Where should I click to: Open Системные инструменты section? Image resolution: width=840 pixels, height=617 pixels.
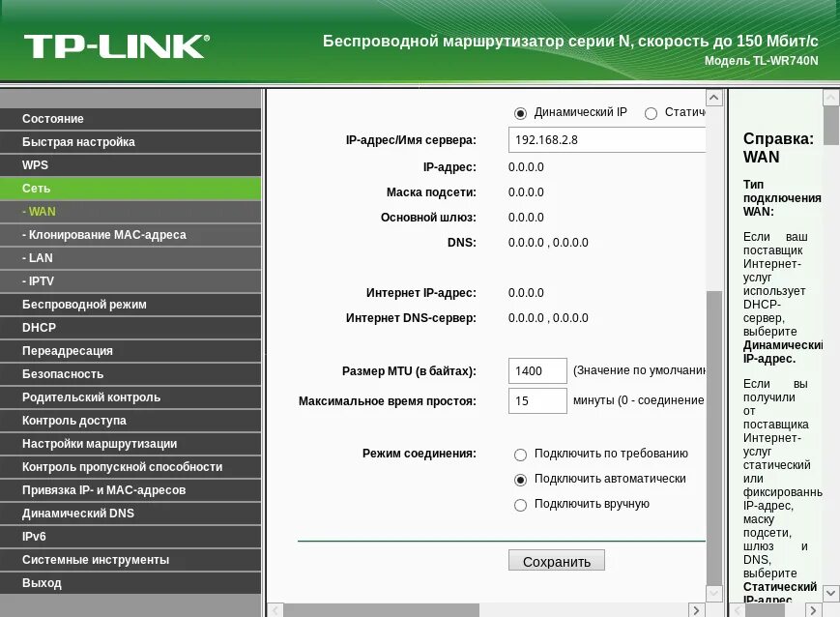coord(130,560)
